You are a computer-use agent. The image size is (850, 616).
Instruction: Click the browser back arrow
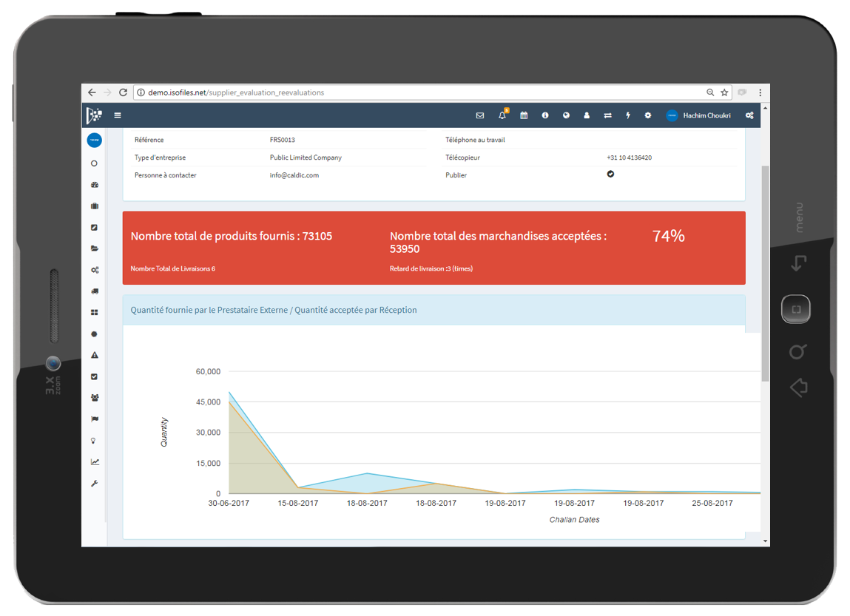[x=92, y=92]
